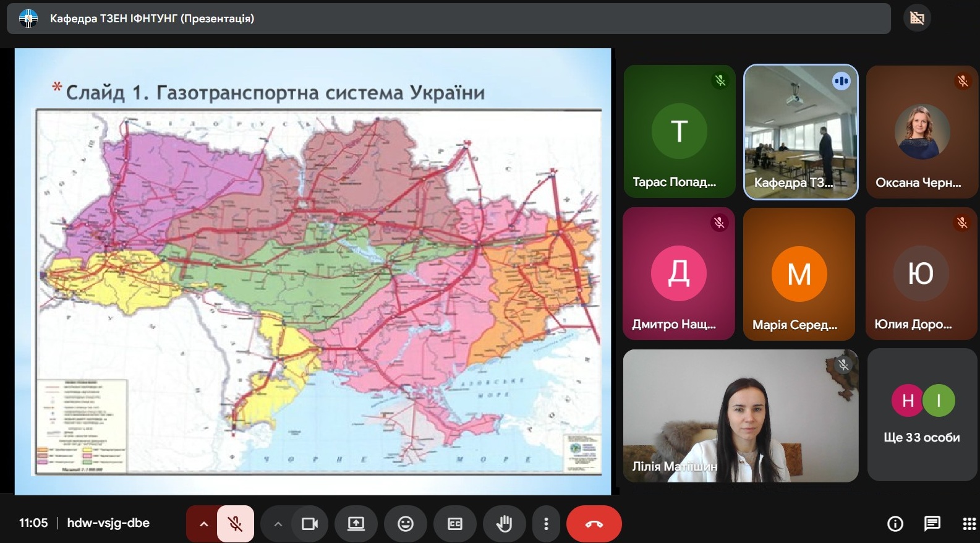Open the activities grid icon
980x543 pixels.
[969, 524]
